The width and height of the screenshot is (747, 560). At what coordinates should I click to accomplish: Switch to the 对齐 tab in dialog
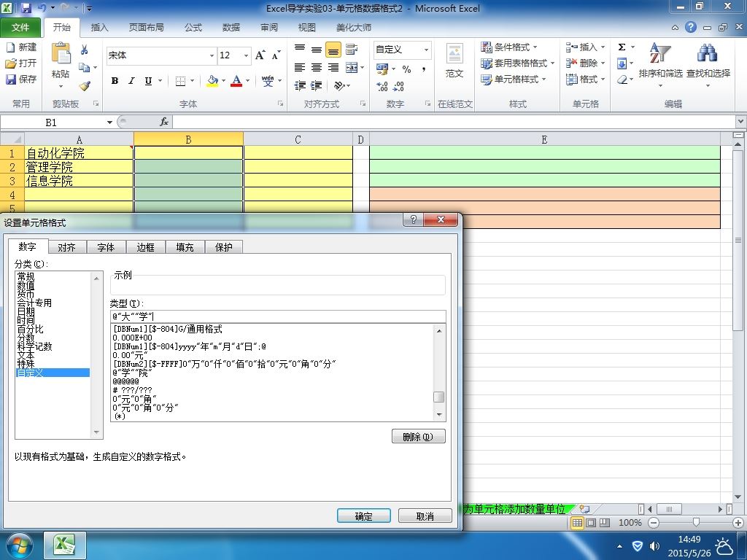(66, 247)
